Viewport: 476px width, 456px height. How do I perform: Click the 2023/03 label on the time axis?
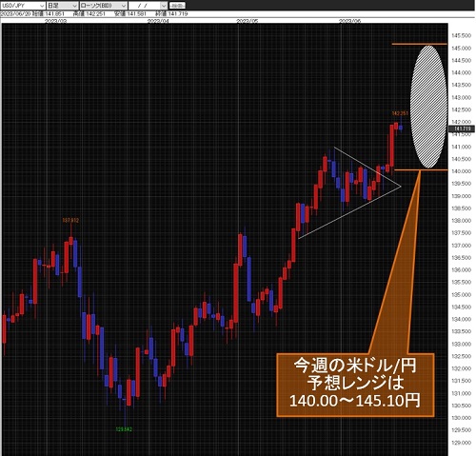pyautogui.click(x=56, y=21)
